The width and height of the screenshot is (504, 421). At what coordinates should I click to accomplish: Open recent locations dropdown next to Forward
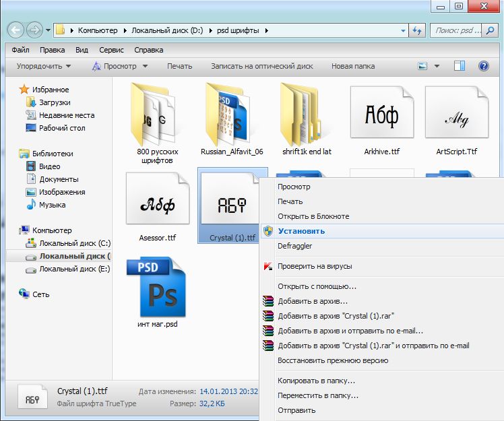[x=48, y=30]
